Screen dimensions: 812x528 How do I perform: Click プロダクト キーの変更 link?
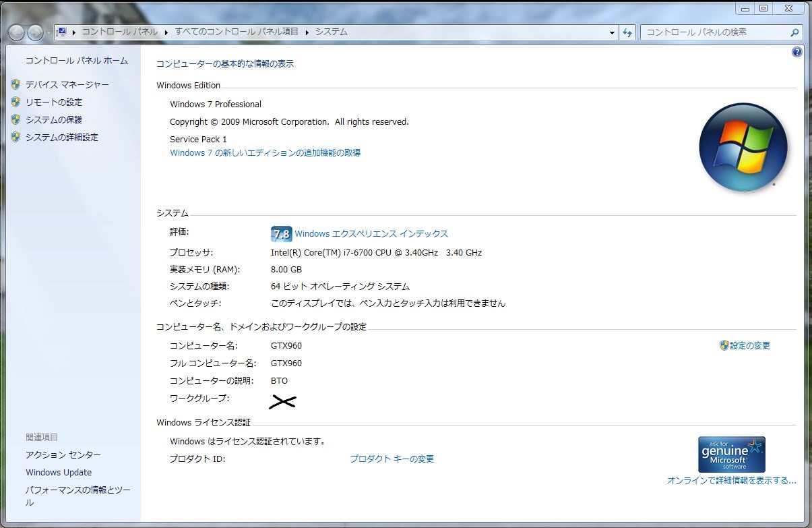tap(392, 459)
